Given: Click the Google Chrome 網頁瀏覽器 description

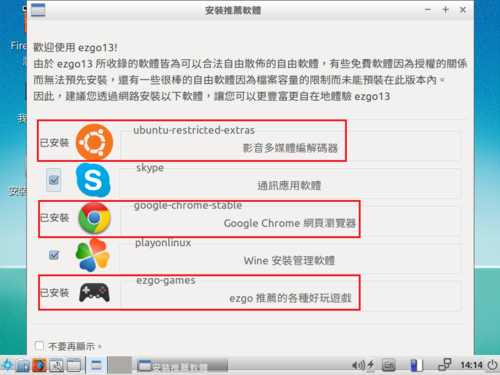Looking at the screenshot, I should [x=290, y=223].
